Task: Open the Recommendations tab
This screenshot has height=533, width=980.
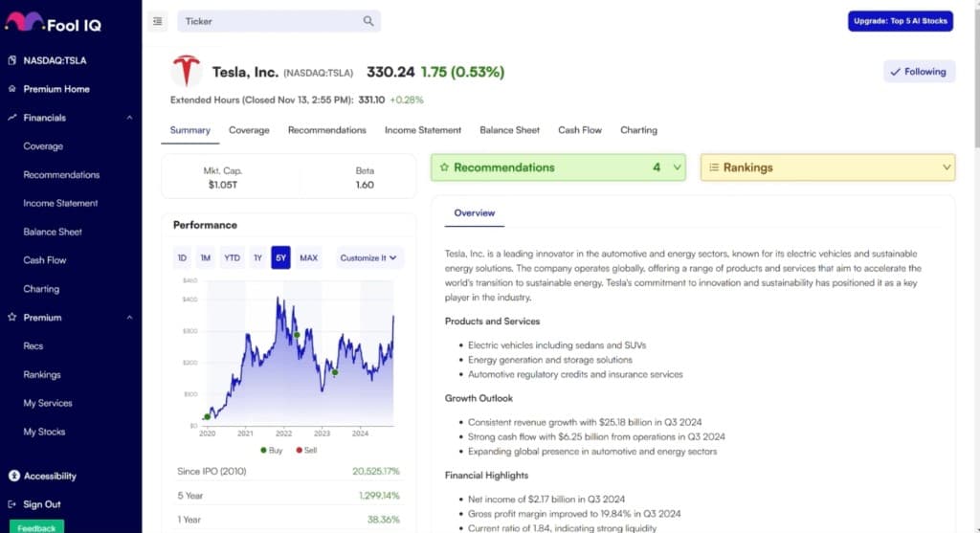Action: [x=327, y=130]
